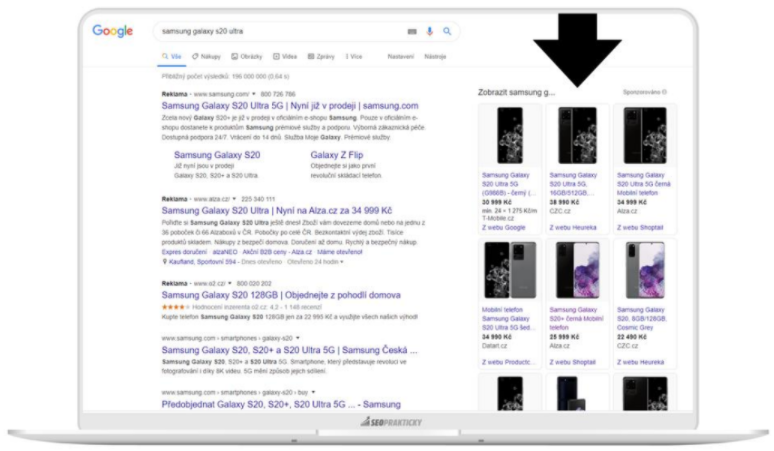Open product image priced 38 990 Kč
This screenshot has height=451, width=774.
pyautogui.click(x=577, y=136)
